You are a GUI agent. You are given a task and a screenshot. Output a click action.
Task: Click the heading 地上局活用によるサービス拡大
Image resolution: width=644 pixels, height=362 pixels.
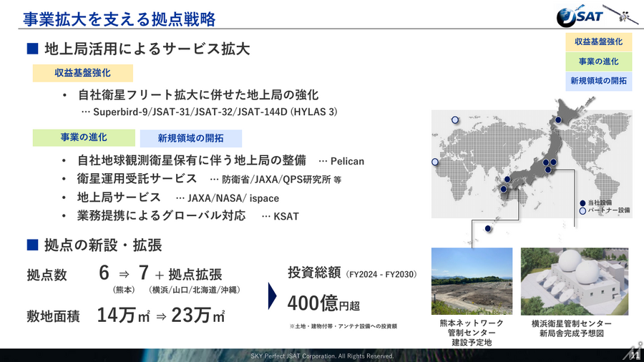[x=147, y=49]
